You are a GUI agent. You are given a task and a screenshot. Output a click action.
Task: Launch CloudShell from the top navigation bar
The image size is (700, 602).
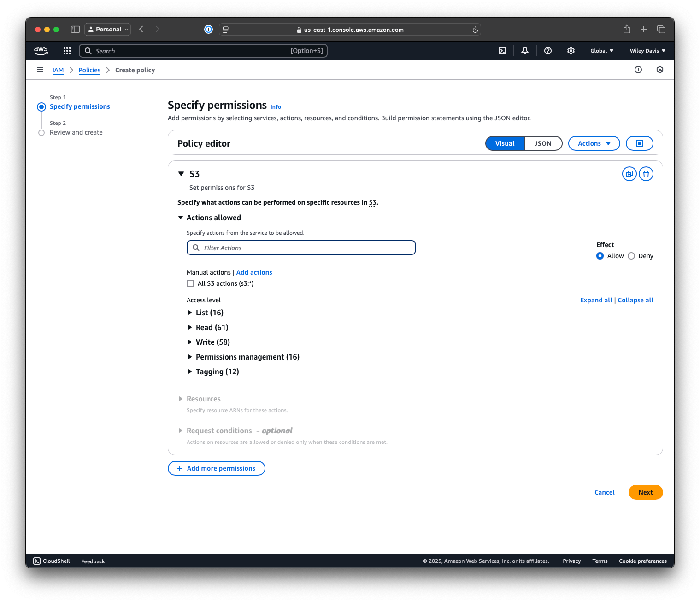pos(502,51)
